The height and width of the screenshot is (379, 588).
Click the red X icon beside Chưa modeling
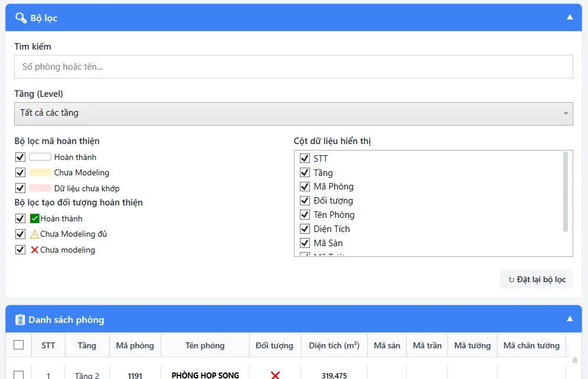click(x=34, y=250)
